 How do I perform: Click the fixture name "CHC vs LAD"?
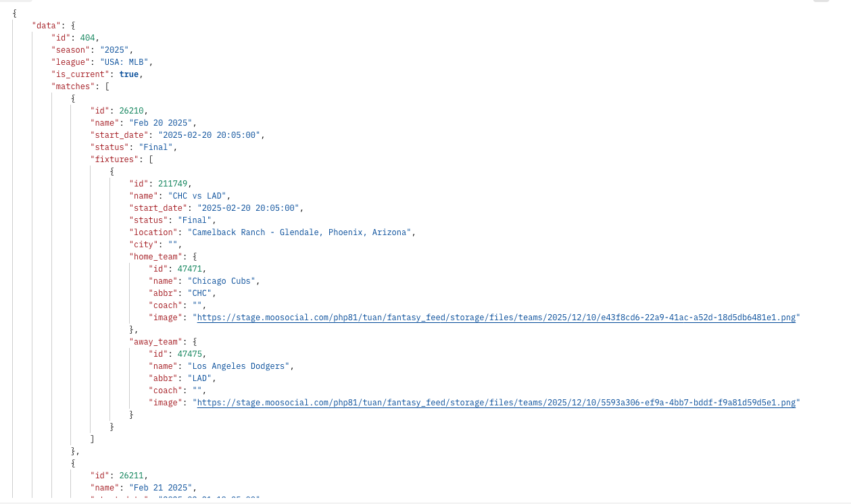point(197,196)
